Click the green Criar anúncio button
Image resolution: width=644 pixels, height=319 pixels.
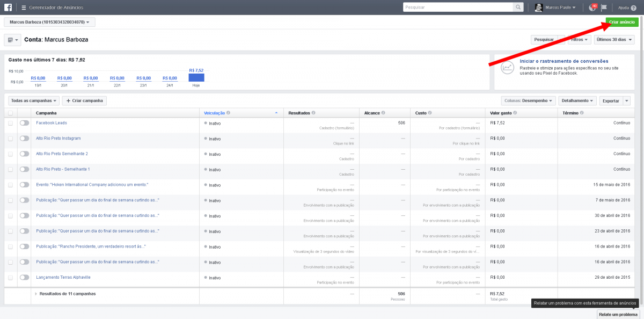coord(621,22)
